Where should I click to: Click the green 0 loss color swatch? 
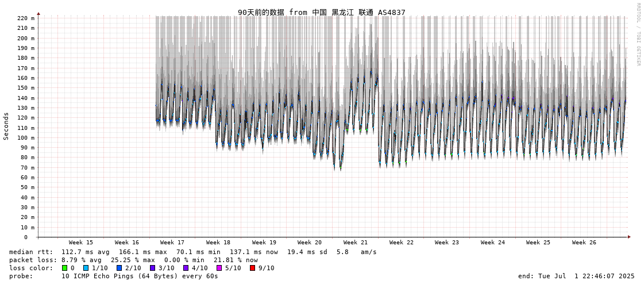click(64, 268)
